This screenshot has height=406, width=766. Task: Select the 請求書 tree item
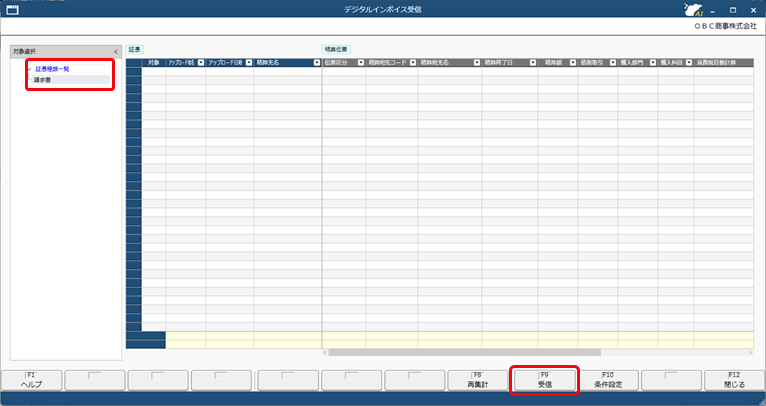[43, 79]
